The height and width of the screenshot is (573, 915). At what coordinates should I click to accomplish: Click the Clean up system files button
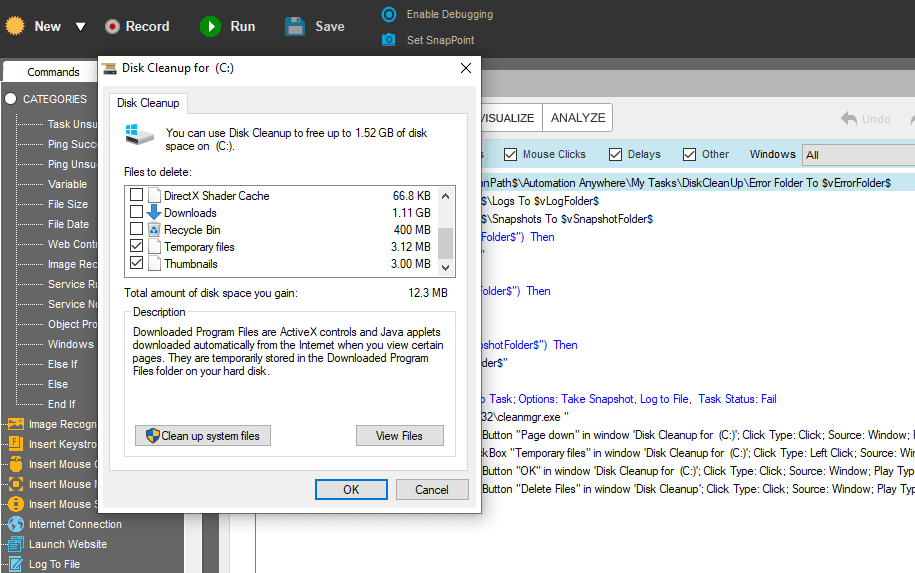[203, 436]
